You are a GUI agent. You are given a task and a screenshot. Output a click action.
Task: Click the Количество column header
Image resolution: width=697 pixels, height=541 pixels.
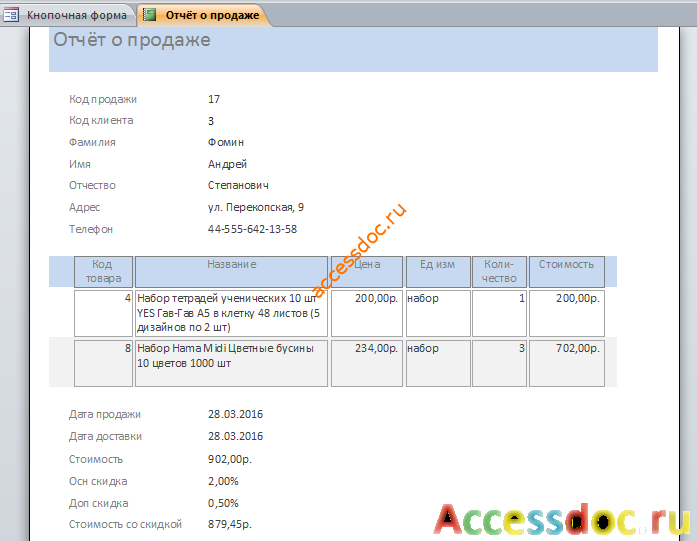click(500, 271)
